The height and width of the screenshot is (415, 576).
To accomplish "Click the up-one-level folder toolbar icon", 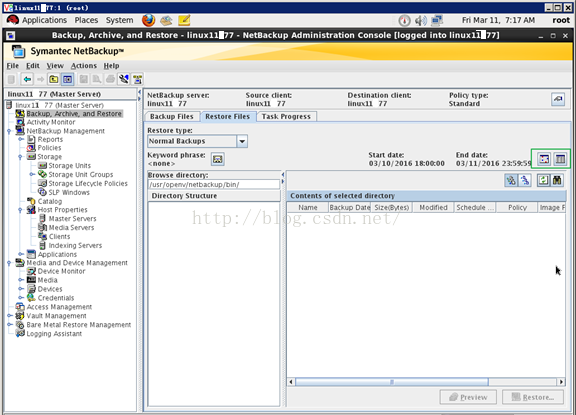I will click(54, 79).
